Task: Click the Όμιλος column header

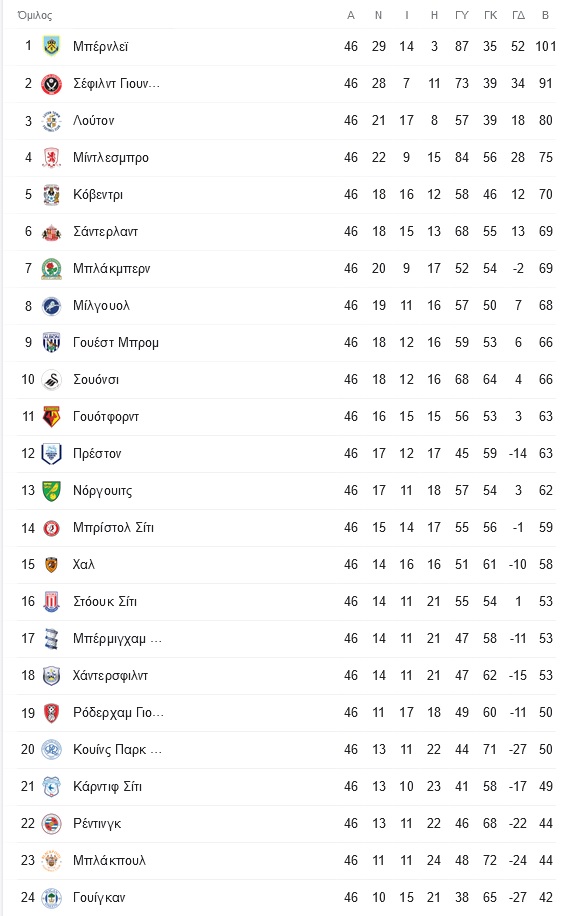Action: [34, 15]
